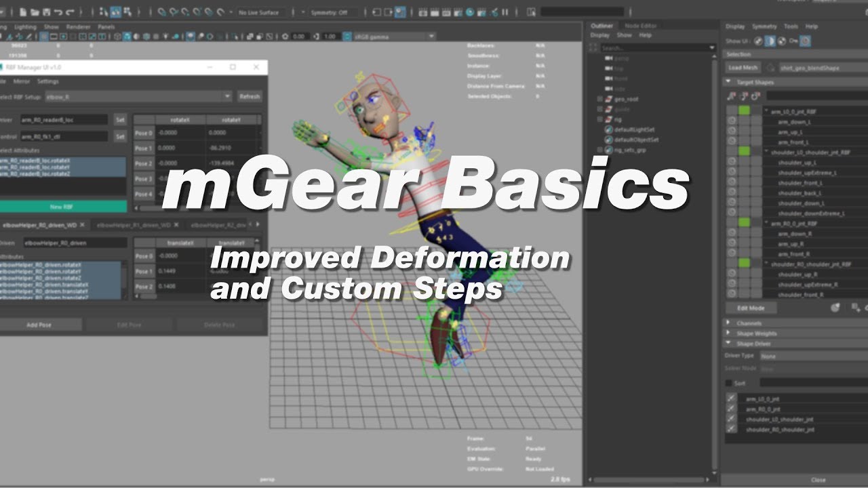This screenshot has width=868, height=488.
Task: Uncheck arm_L0_0_jnt in driver list
Action: pyautogui.click(x=731, y=399)
